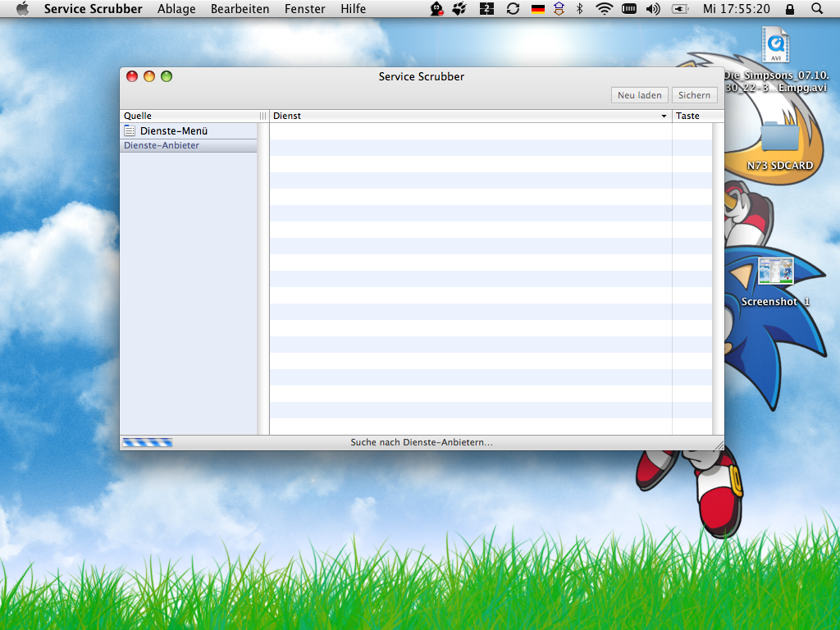The height and width of the screenshot is (630, 840).
Task: Open the Fenster menu
Action: [305, 8]
